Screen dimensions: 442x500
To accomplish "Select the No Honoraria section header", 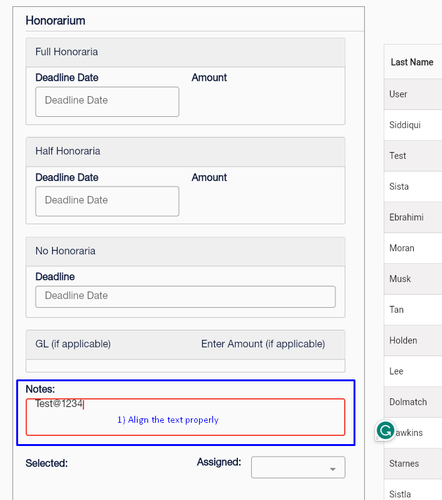I will [x=185, y=251].
